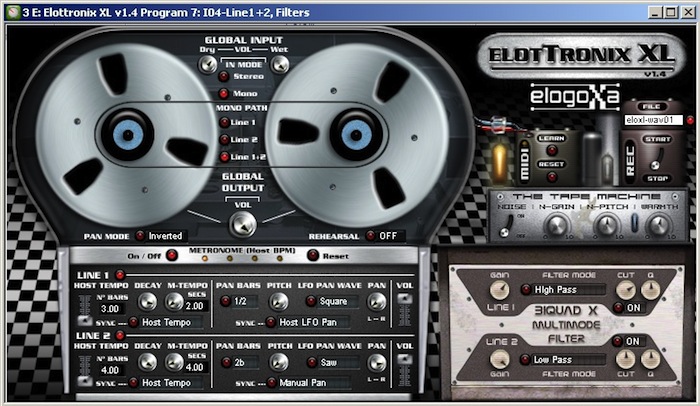Adjust the Line 1 PITCH knob
The height and width of the screenshot is (406, 700).
(279, 302)
